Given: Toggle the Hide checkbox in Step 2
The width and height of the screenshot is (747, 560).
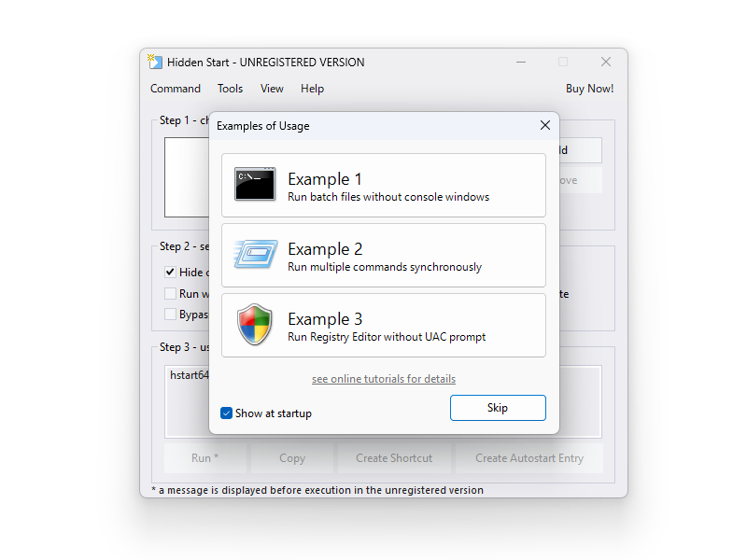Looking at the screenshot, I should tap(170, 272).
